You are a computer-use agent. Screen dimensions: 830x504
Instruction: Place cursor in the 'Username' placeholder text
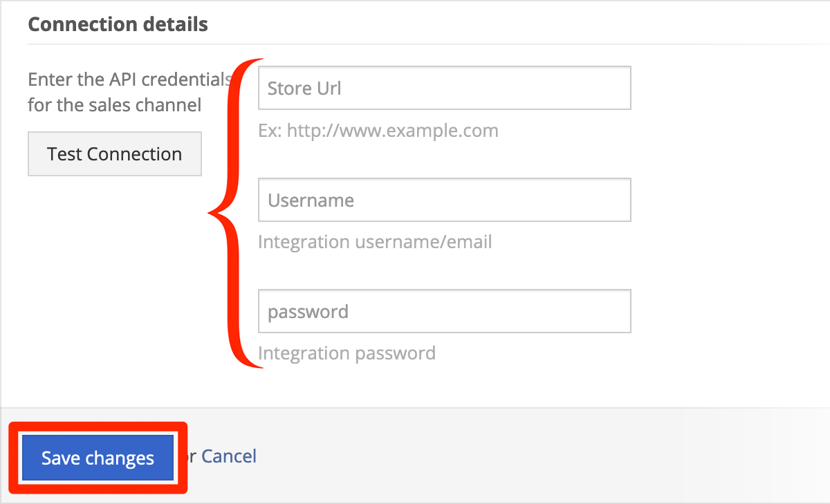click(x=311, y=200)
